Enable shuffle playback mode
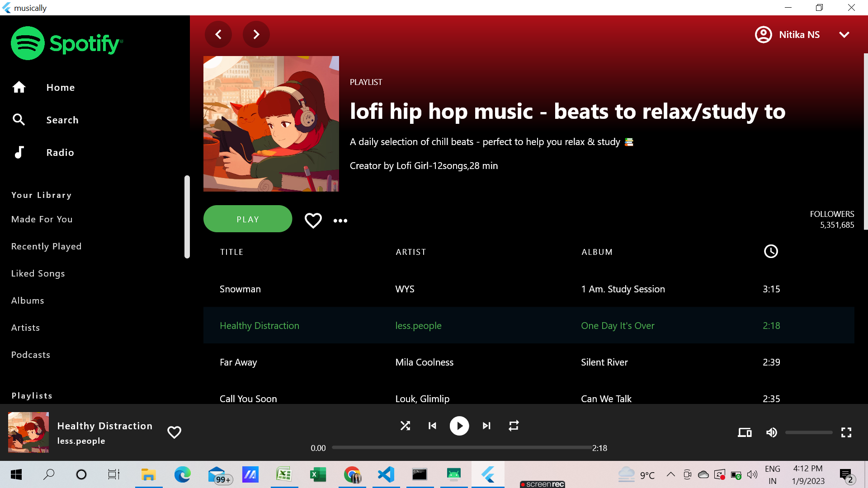Viewport: 868px width, 488px height. 405,426
